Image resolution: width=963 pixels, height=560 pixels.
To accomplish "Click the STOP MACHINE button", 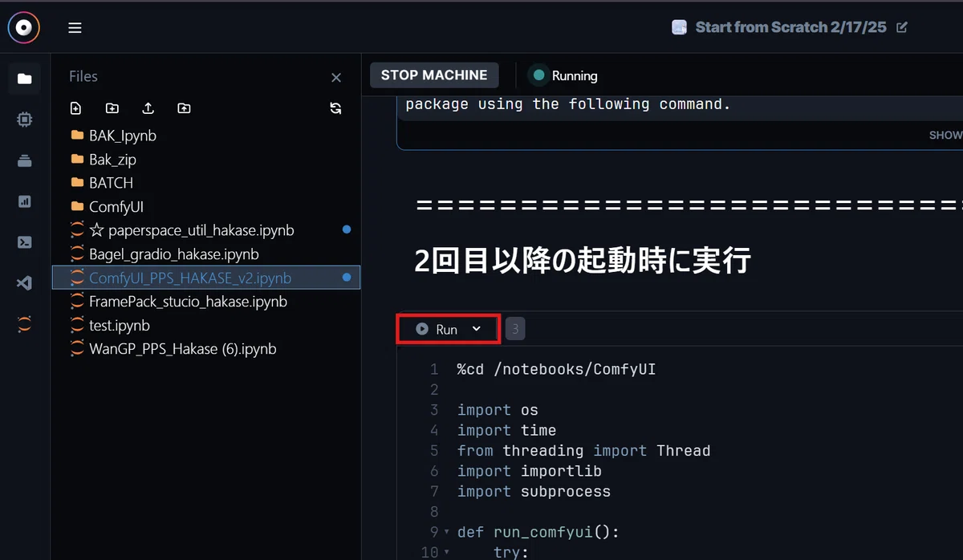I will point(434,75).
